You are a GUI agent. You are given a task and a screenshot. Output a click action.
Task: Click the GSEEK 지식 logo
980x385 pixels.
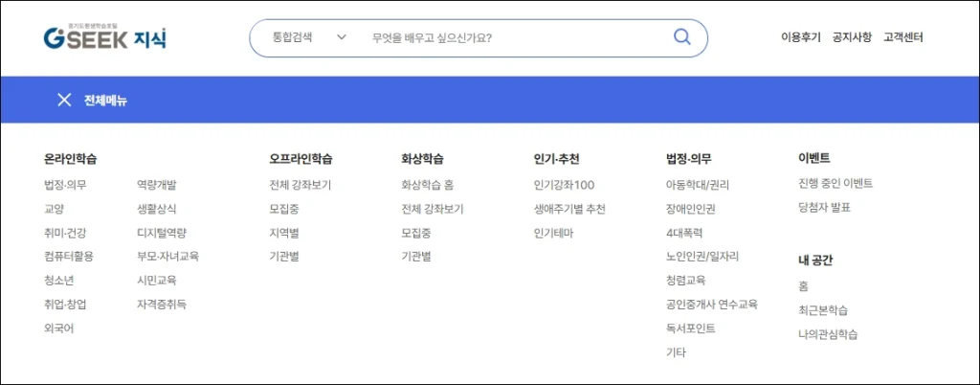(x=105, y=37)
